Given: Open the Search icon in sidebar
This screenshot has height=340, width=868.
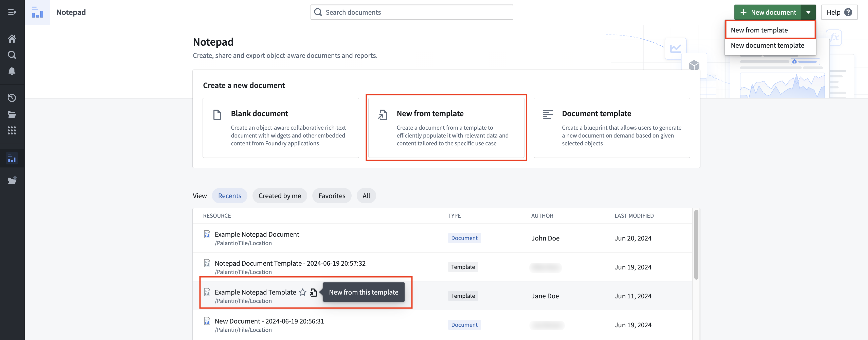Looking at the screenshot, I should click(x=12, y=55).
